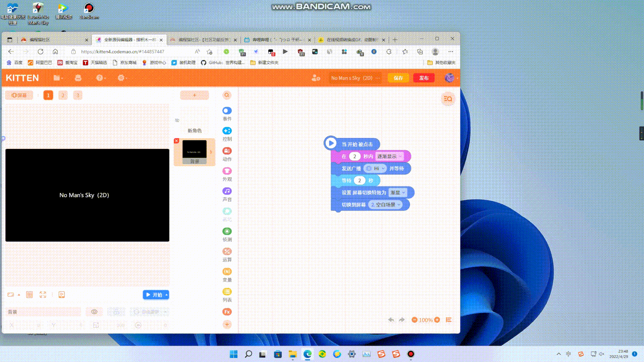Viewport: 644px width, 362px height.
Task: Open the Hi broadcast message dropdown
Action: [x=375, y=168]
